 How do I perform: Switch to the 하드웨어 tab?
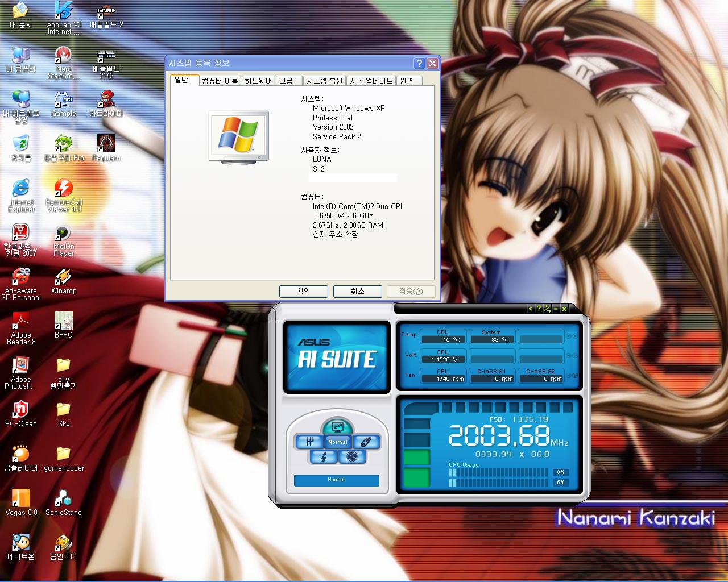pos(259,81)
